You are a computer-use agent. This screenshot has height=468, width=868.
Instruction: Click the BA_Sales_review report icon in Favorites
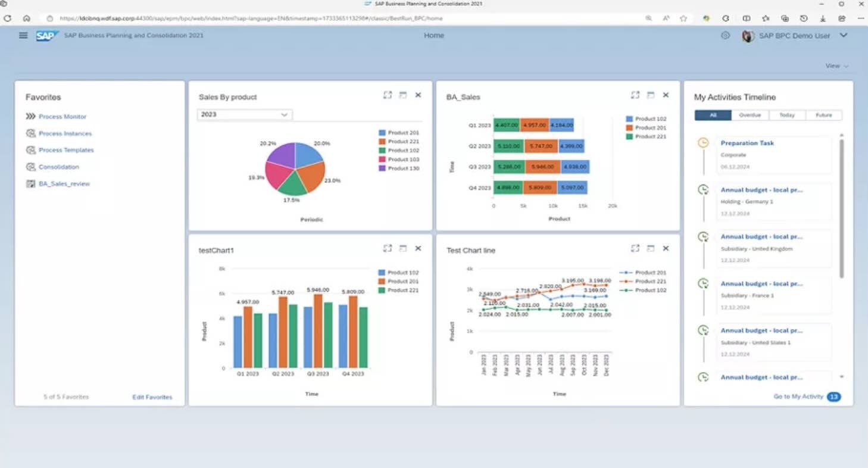tap(30, 184)
